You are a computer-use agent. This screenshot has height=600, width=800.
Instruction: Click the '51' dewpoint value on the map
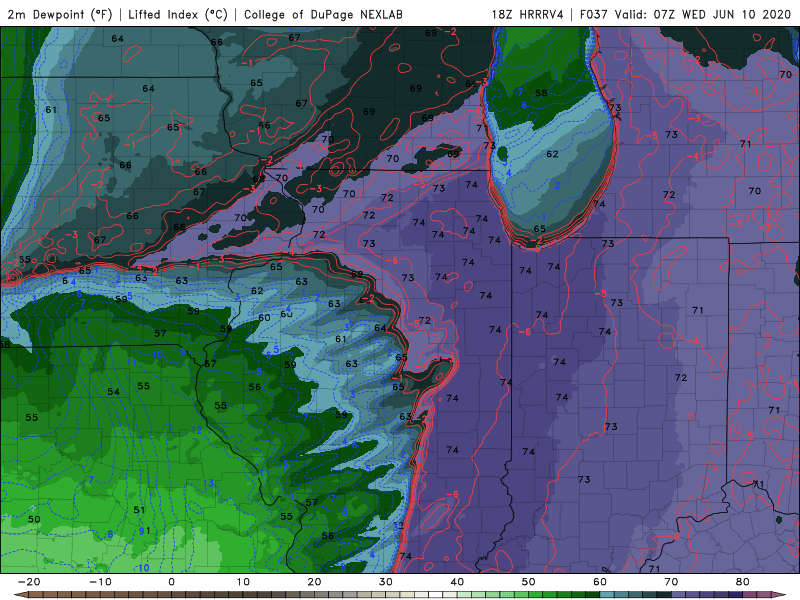coord(139,510)
